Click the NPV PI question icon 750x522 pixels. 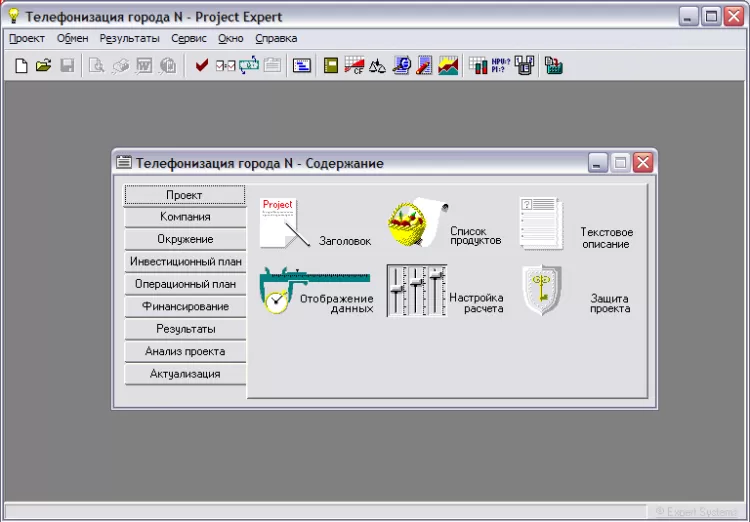501,66
